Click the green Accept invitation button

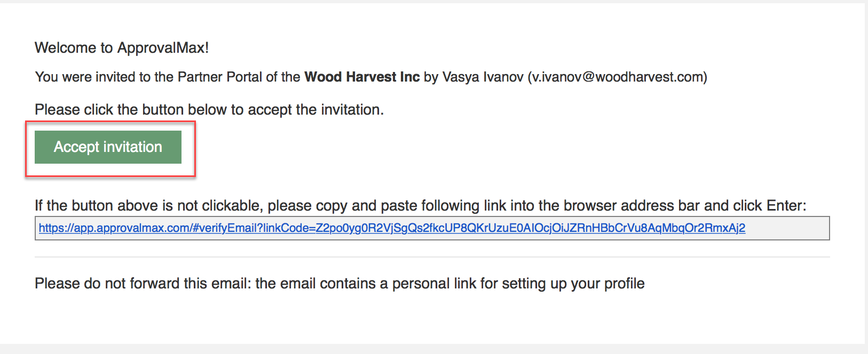tap(108, 147)
